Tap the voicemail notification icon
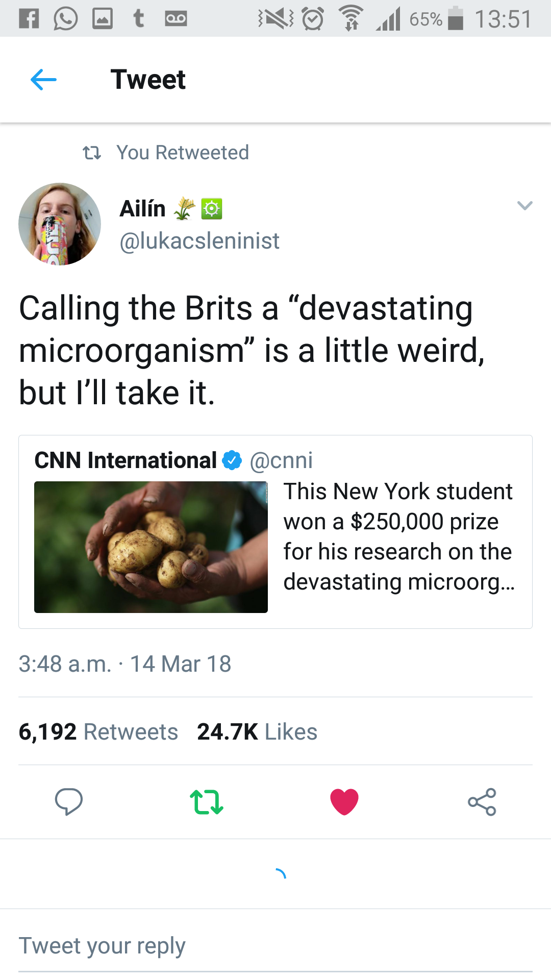 pyautogui.click(x=176, y=19)
